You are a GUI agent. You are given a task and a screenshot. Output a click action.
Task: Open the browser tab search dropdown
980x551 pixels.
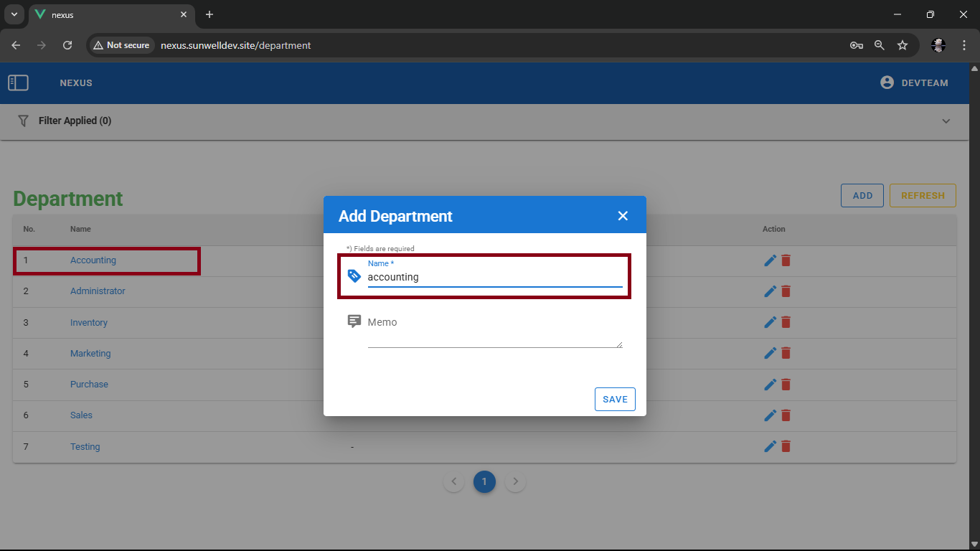pyautogui.click(x=14, y=14)
